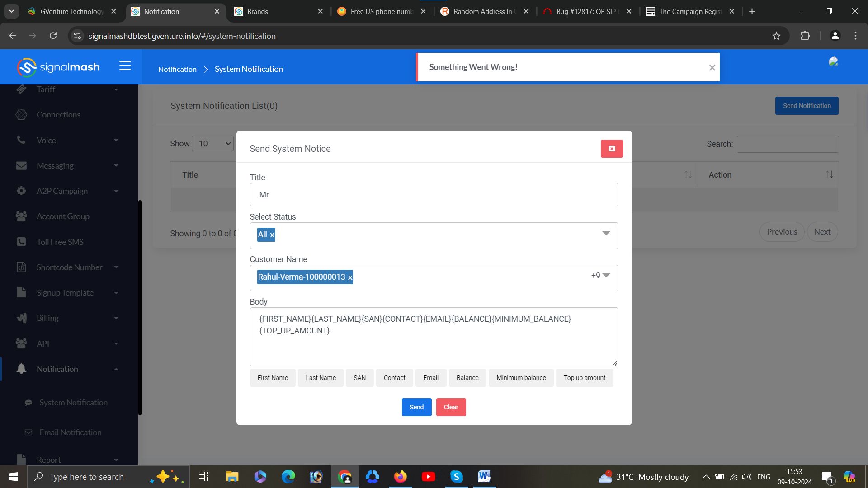
Task: Expand the Customer Name dropdown arrow
Action: tap(606, 275)
